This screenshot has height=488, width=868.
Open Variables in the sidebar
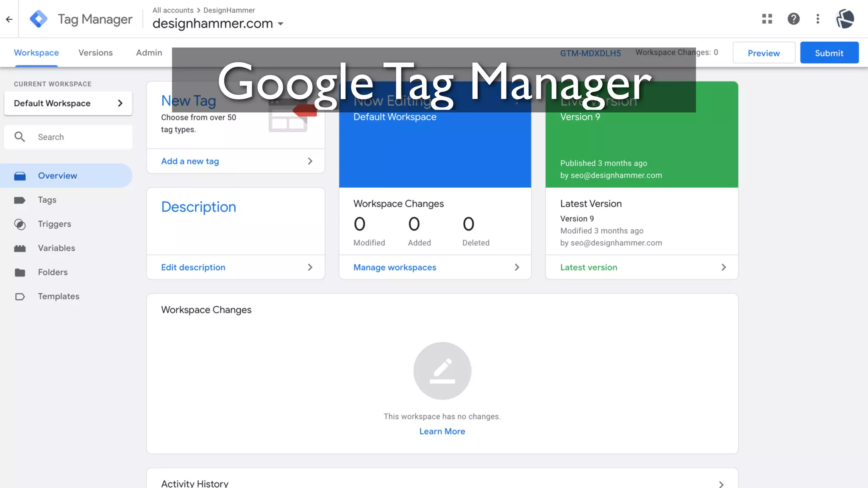tap(56, 248)
